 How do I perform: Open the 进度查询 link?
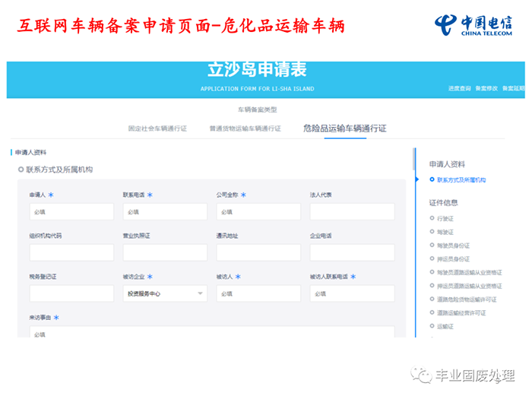[x=459, y=88]
